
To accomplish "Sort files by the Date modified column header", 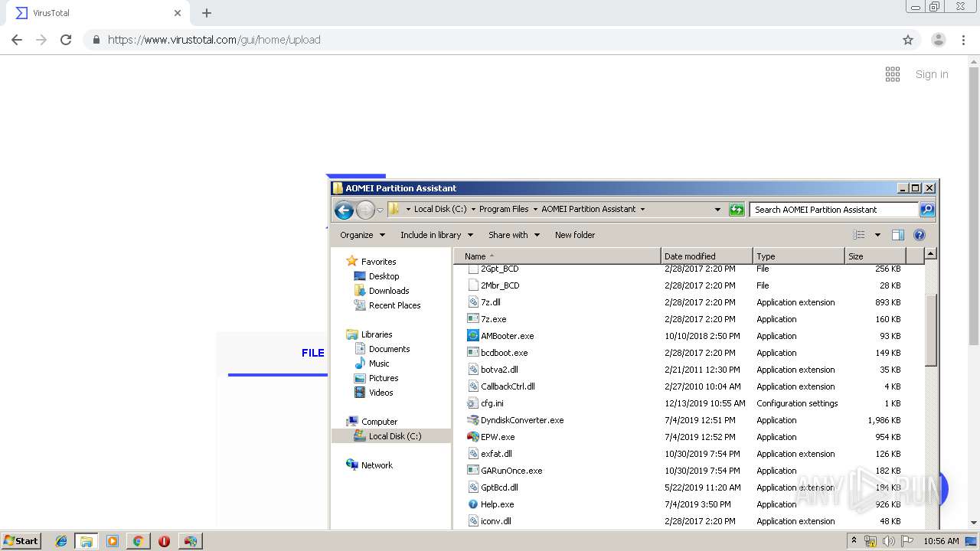I will click(x=707, y=256).
